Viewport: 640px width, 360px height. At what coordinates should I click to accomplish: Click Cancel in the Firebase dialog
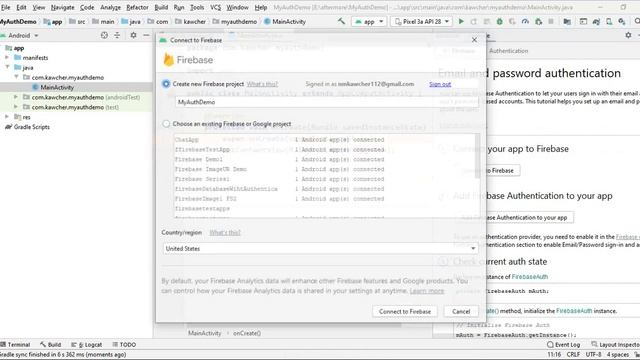point(461,311)
